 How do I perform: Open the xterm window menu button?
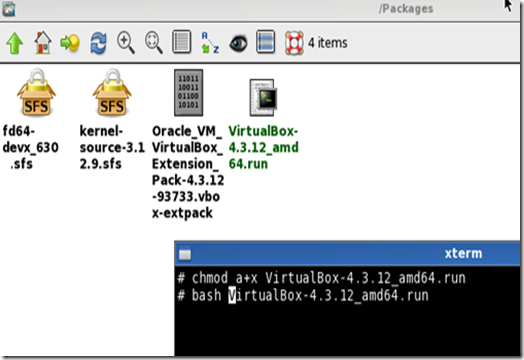pyautogui.click(x=185, y=254)
